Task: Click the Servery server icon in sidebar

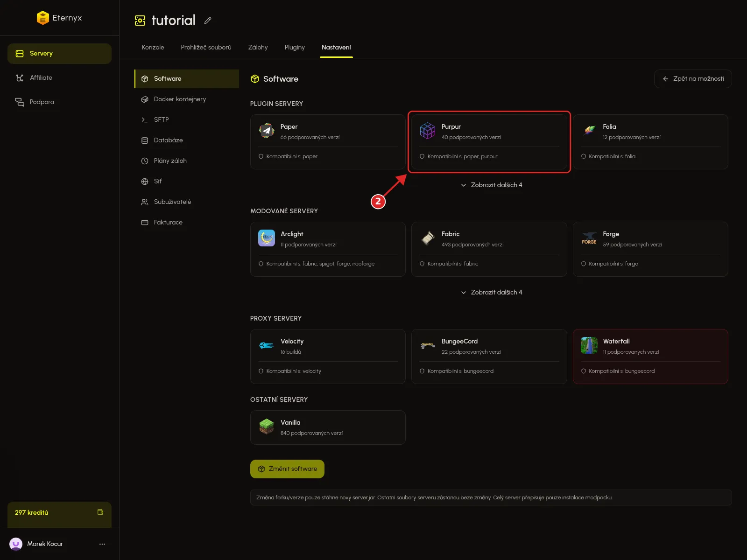Action: 20,54
